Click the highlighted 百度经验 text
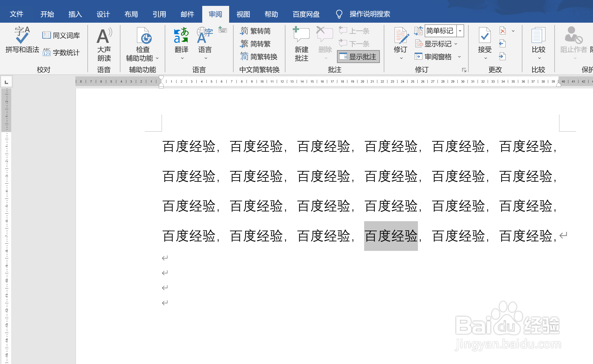 click(x=391, y=236)
